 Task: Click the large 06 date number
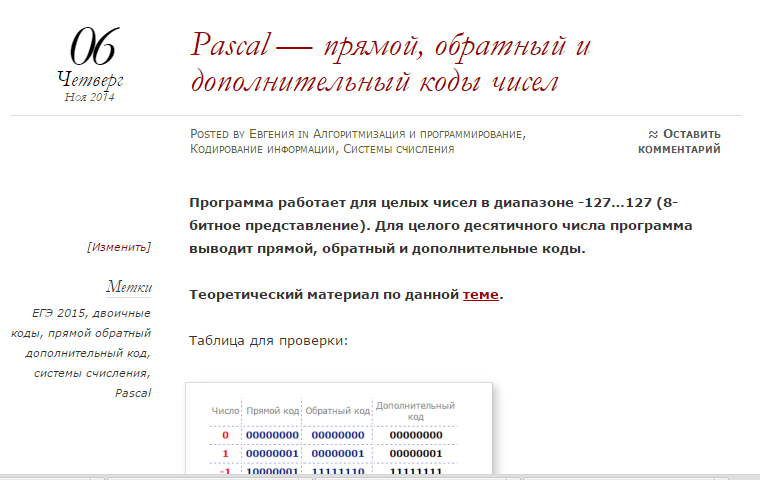(x=91, y=47)
